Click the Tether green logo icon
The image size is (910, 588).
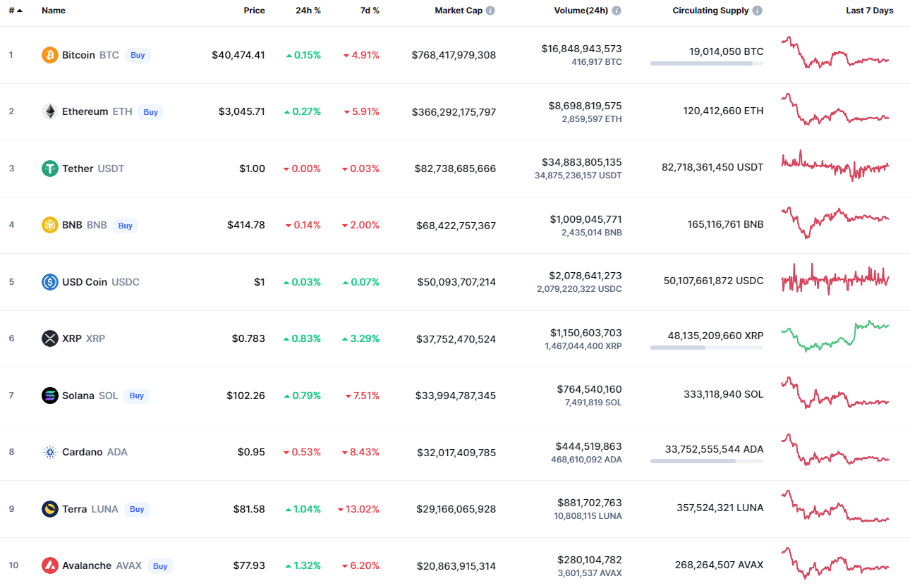(49, 169)
